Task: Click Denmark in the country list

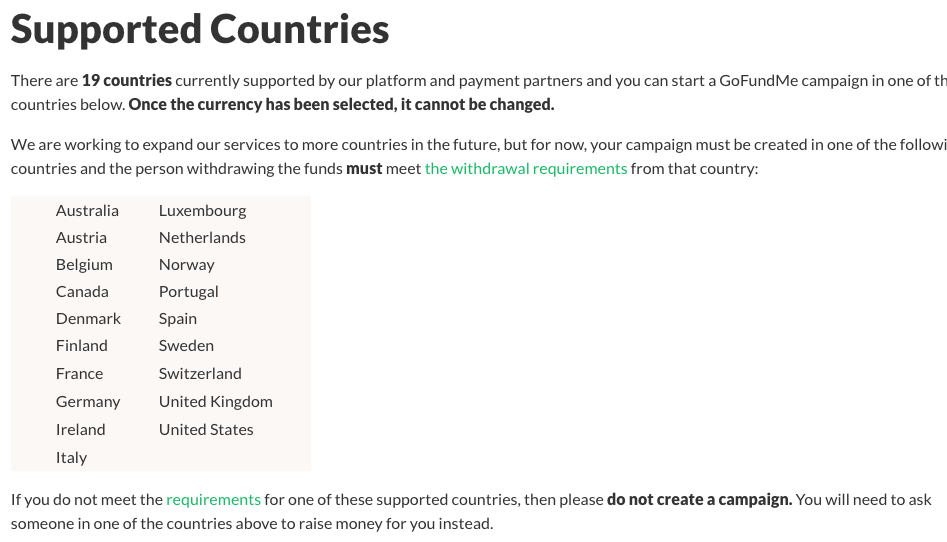Action: (x=88, y=318)
